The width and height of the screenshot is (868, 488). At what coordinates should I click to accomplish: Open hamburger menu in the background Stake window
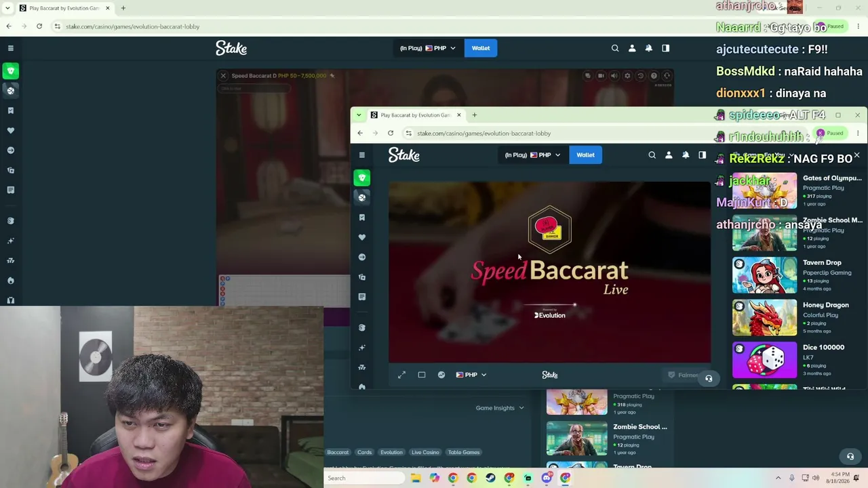click(11, 48)
